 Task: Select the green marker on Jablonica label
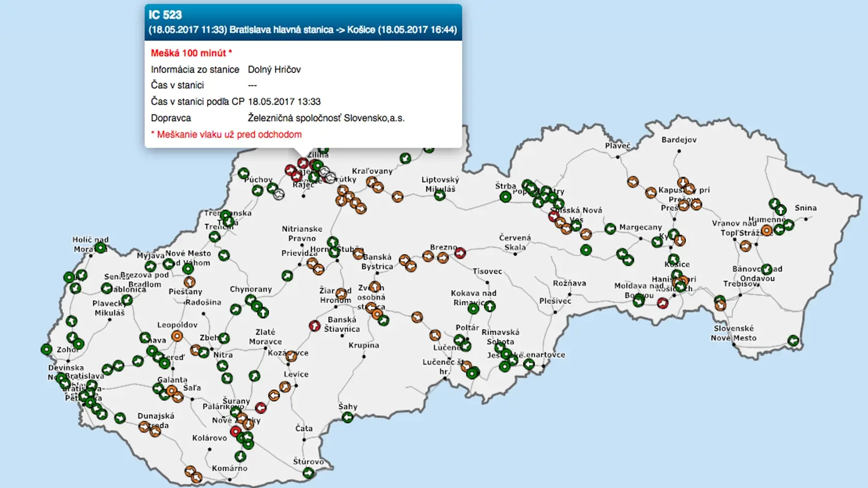107,288
